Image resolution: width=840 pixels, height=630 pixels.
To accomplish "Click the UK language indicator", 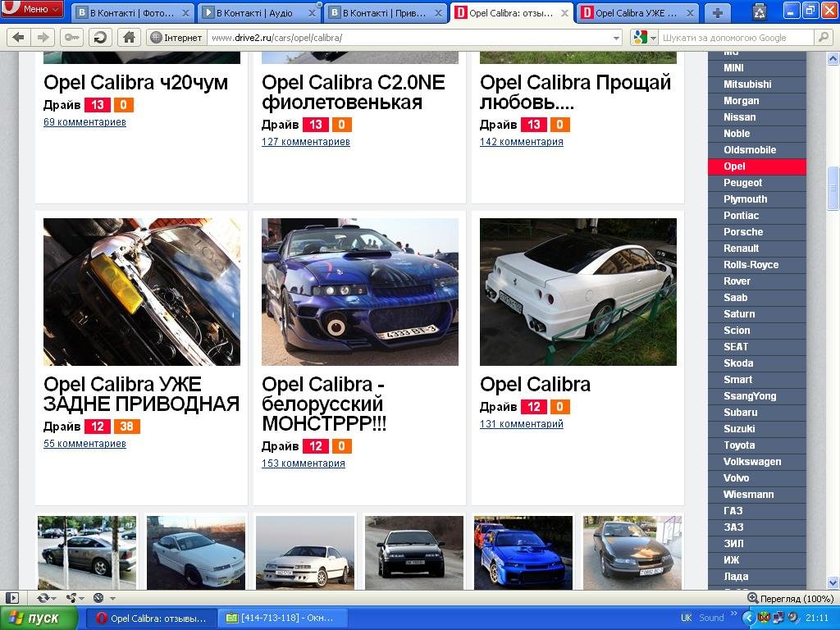I will coord(687,618).
